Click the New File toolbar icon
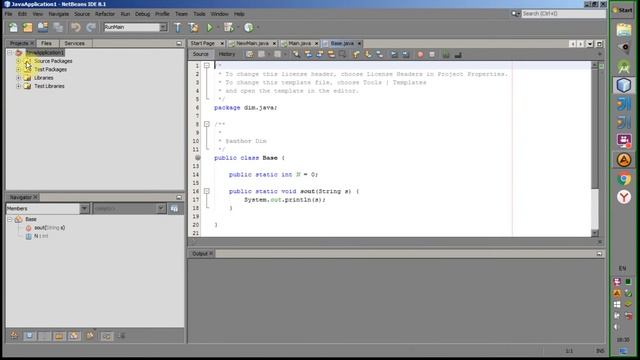The image size is (640, 360). point(13,27)
